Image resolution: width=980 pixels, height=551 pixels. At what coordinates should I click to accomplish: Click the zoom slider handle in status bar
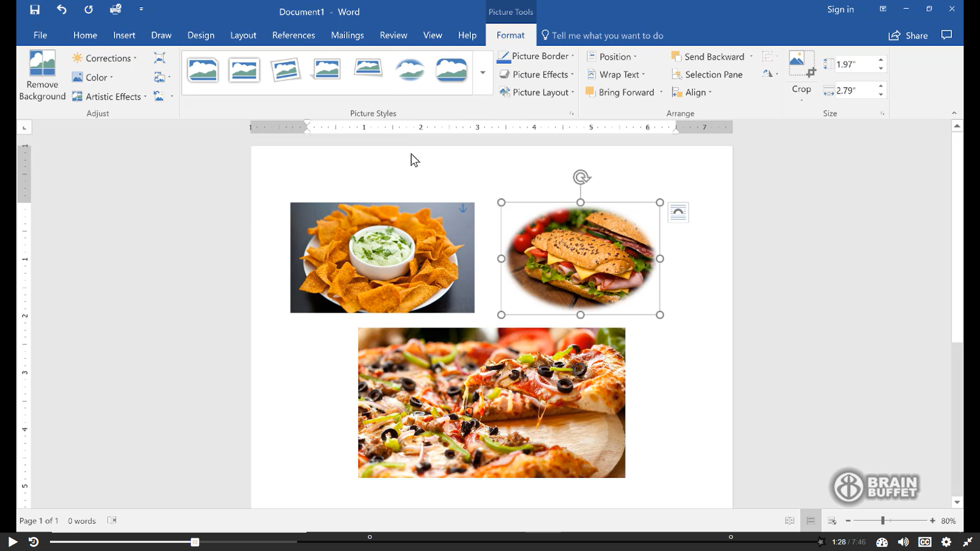click(x=883, y=520)
